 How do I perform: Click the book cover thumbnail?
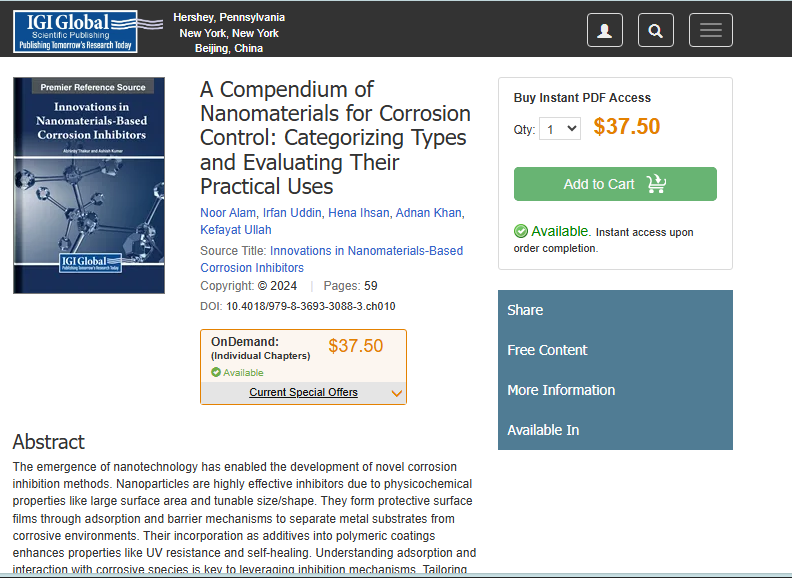tap(89, 186)
